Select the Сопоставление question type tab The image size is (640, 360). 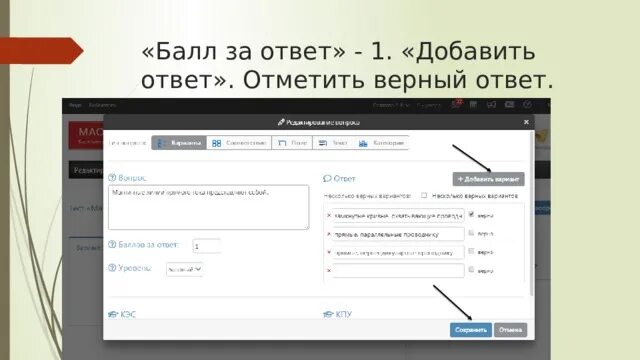coord(239,143)
